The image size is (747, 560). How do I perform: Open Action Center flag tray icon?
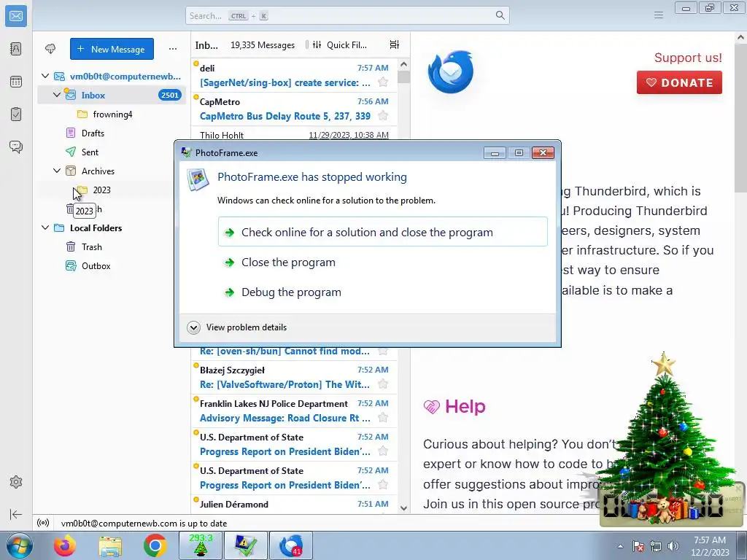point(638,546)
